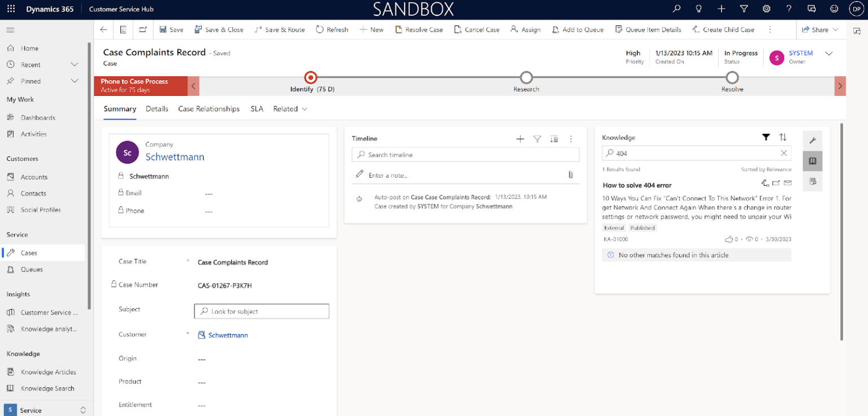868x416 pixels.
Task: Select the Knowledge search book pane icon
Action: coord(812,161)
